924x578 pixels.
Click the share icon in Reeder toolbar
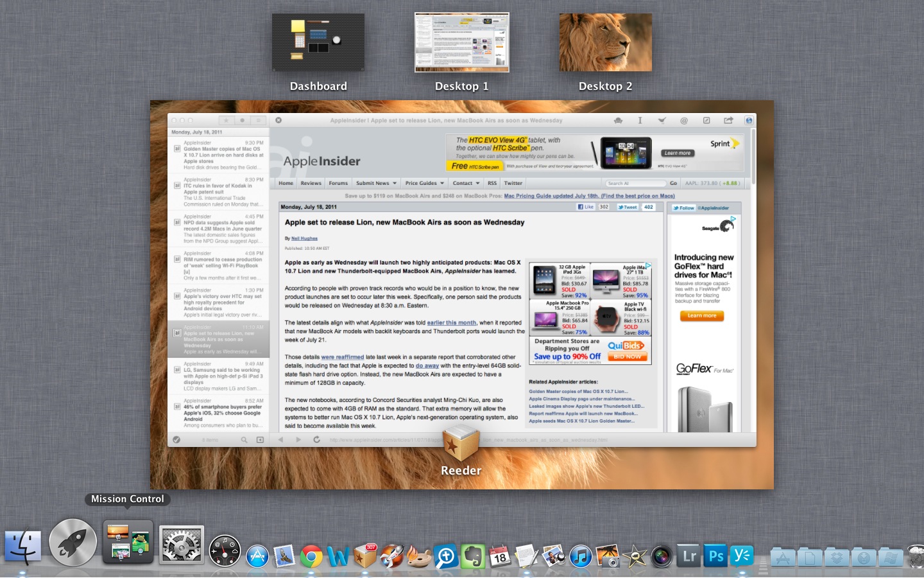click(x=728, y=120)
